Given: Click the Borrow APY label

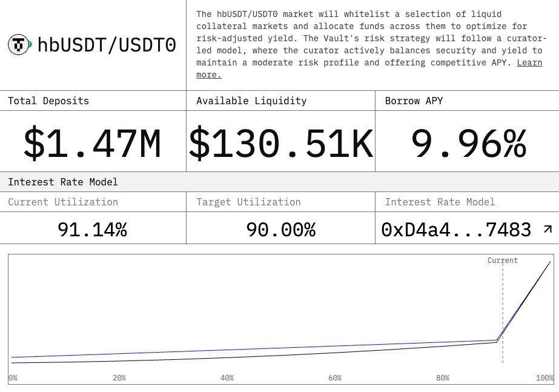Looking at the screenshot, I should (414, 101).
